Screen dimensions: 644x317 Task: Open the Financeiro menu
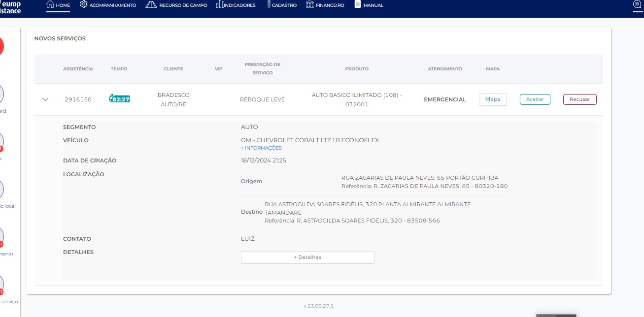tap(325, 5)
